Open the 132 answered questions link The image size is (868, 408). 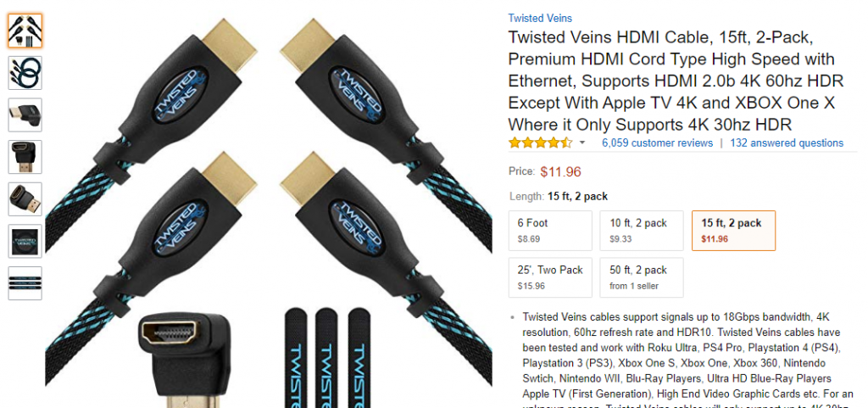[x=787, y=143]
